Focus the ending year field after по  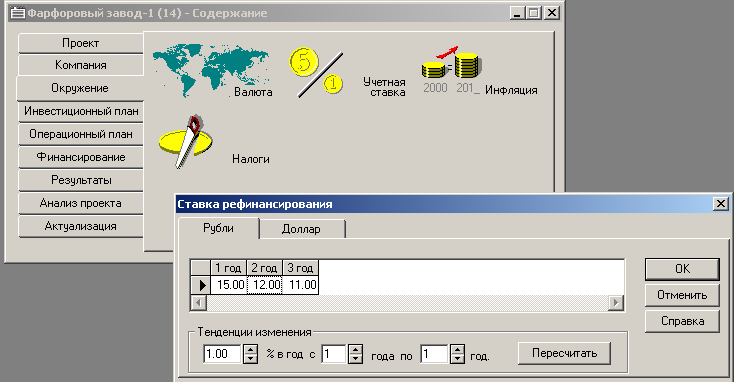(434, 354)
